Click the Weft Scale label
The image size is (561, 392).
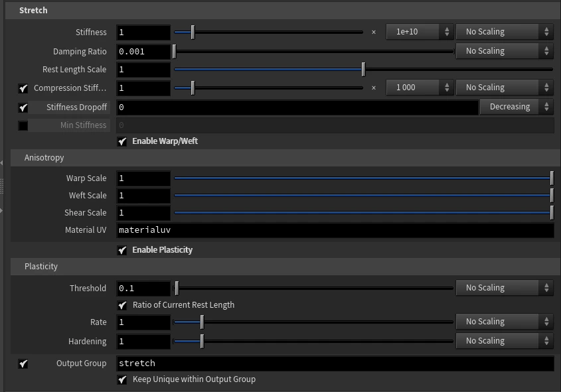pyautogui.click(x=88, y=195)
